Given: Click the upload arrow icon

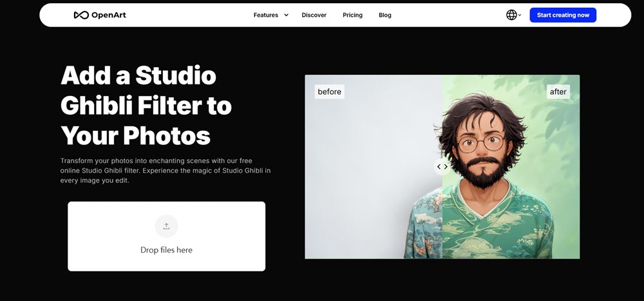Looking at the screenshot, I should point(166,226).
